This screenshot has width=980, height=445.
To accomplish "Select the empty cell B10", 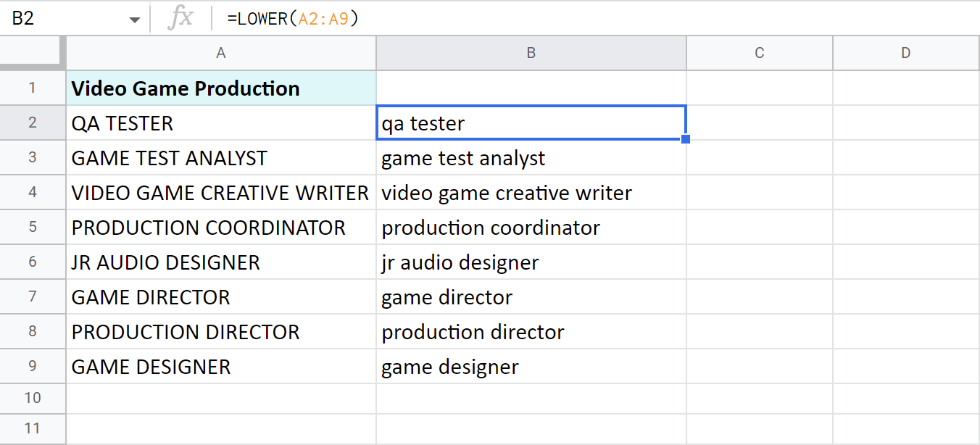I will pyautogui.click(x=531, y=398).
